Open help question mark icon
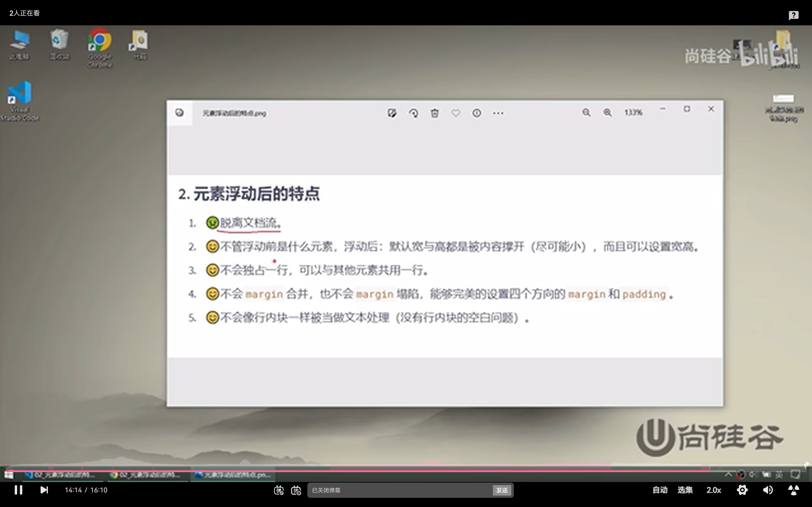The height and width of the screenshot is (507, 812). tap(793, 15)
